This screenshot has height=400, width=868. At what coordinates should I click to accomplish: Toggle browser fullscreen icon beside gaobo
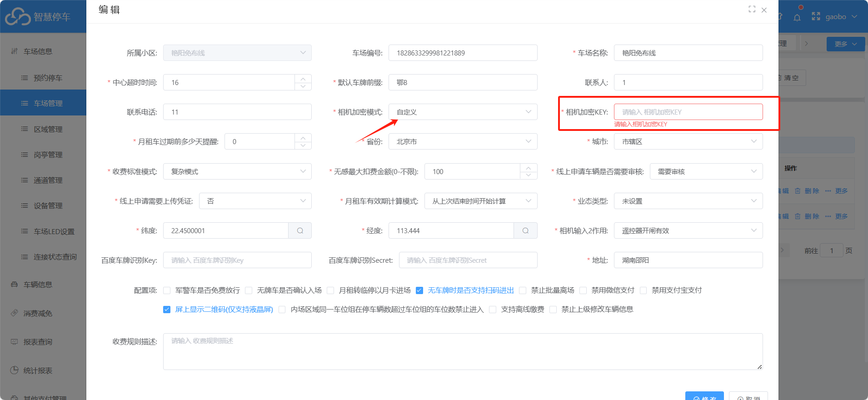pyautogui.click(x=816, y=16)
